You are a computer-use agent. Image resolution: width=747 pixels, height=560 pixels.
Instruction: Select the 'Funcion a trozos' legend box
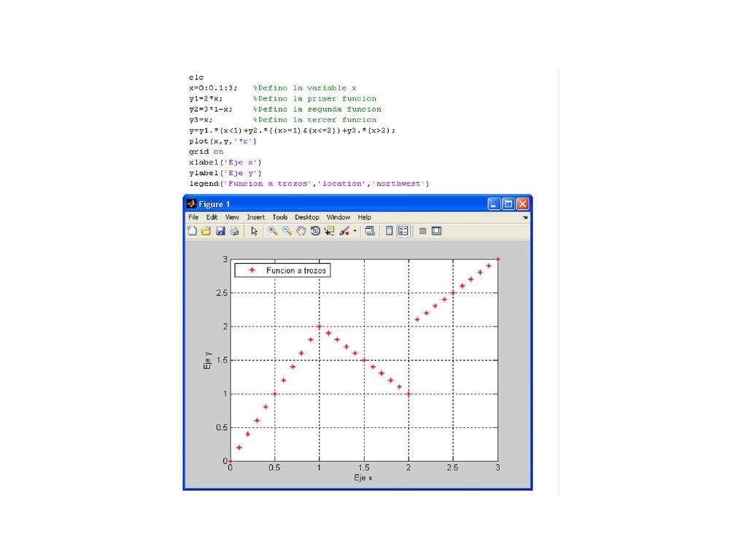282,271
